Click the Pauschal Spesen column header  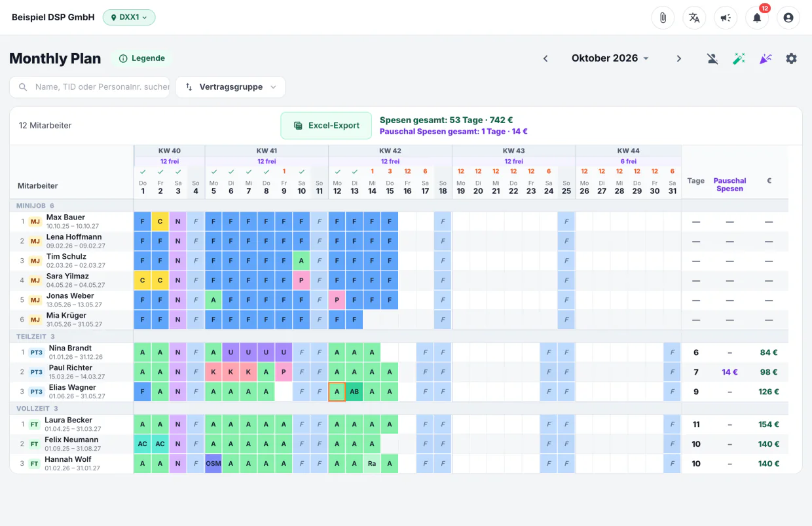pos(730,185)
